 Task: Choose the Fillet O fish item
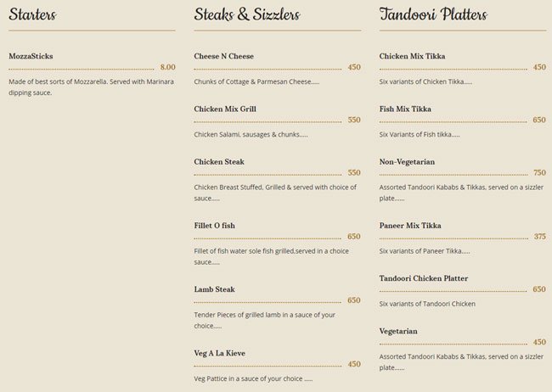point(214,225)
